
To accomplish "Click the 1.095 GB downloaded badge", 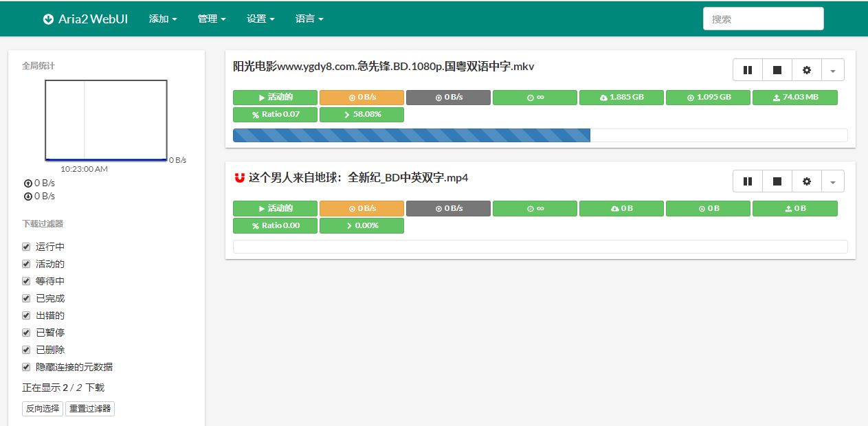I will point(708,98).
